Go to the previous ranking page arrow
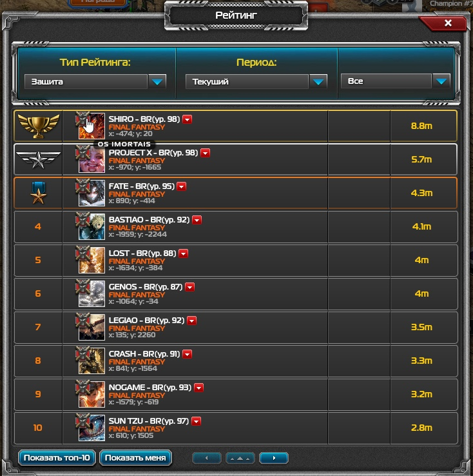 207,458
